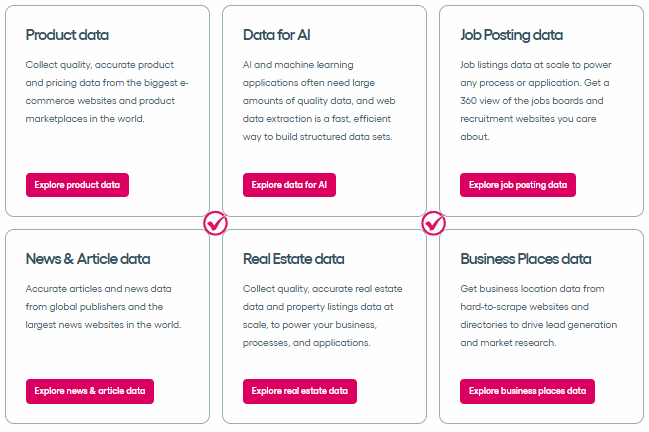Select the News & Article data heading

point(88,259)
